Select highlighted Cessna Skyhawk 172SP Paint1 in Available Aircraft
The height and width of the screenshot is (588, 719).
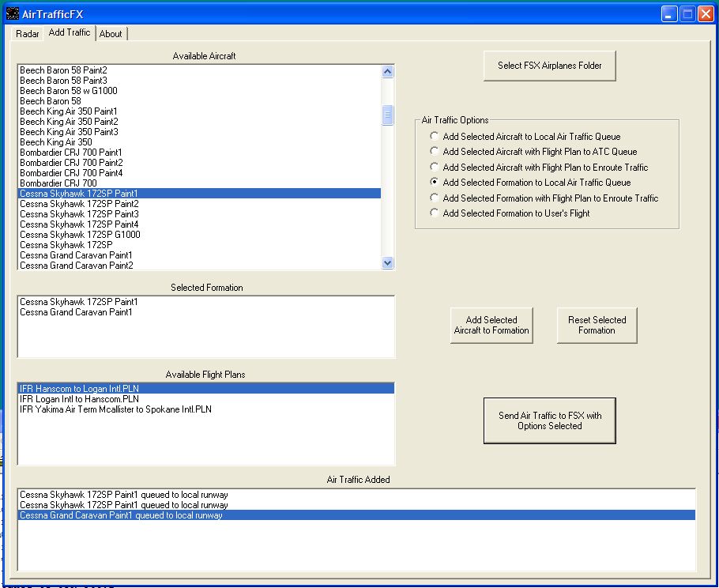[199, 194]
